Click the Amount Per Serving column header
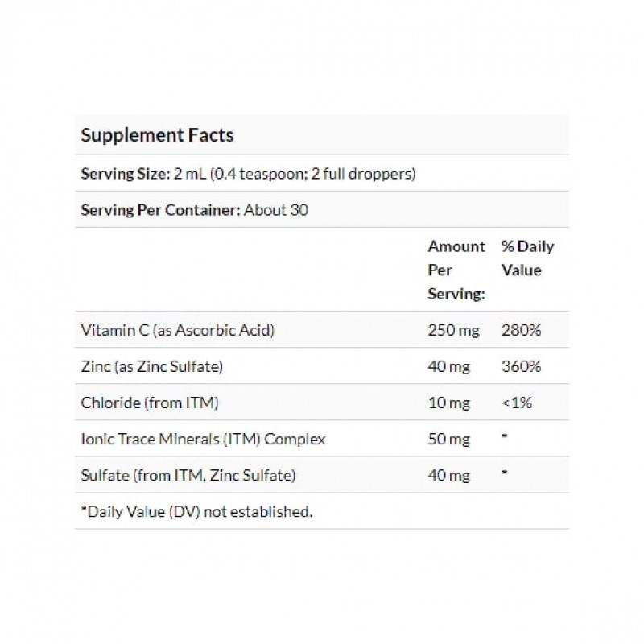 456,270
